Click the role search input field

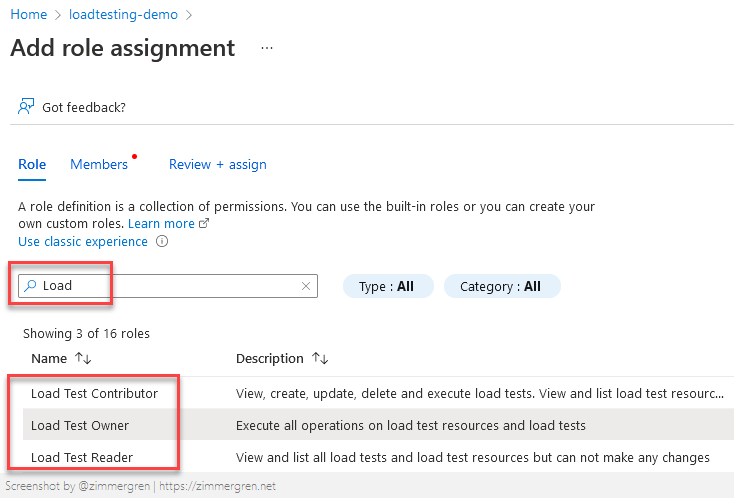click(x=168, y=286)
